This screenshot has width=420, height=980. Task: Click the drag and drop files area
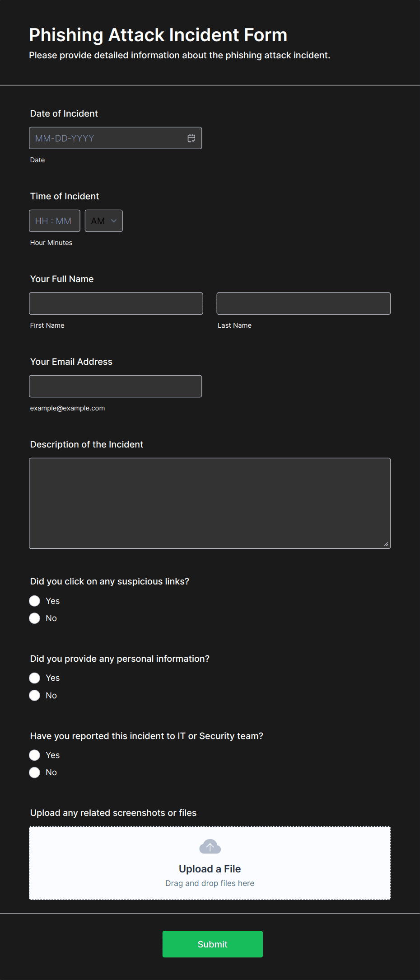[210, 863]
